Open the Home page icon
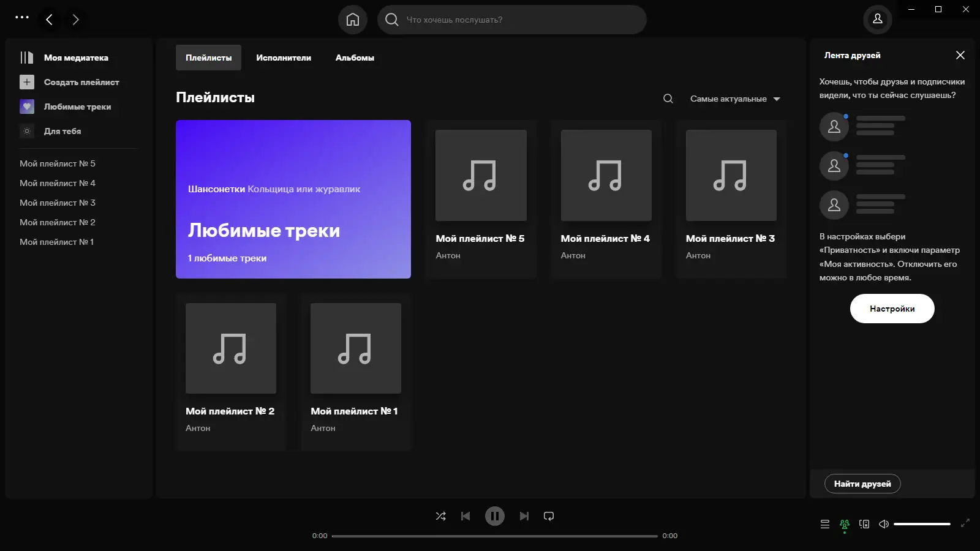Screen dimensions: 980x551 click(353, 20)
